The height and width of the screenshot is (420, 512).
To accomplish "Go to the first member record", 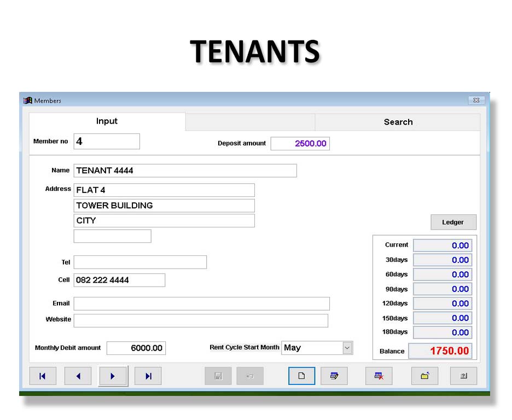I will pyautogui.click(x=43, y=376).
